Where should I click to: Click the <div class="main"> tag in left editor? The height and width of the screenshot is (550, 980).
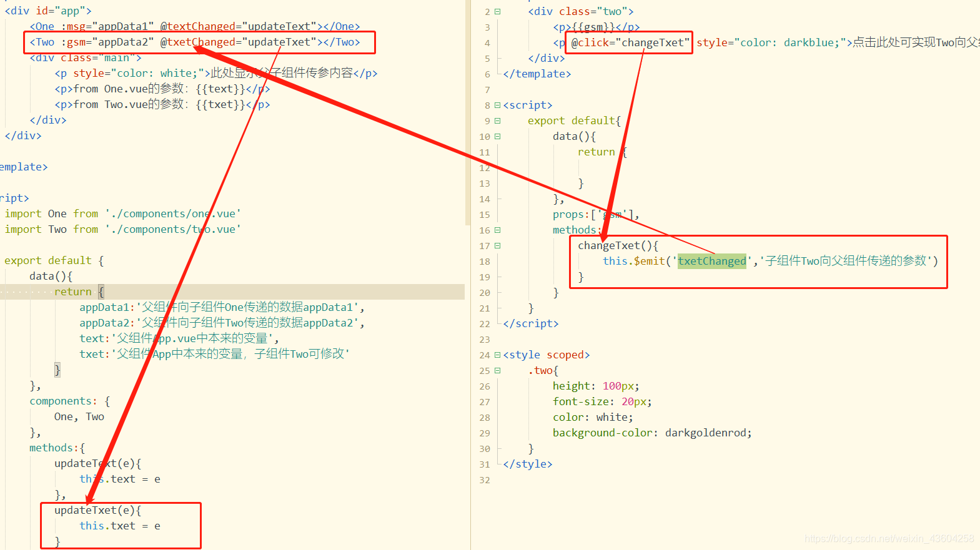86,57
